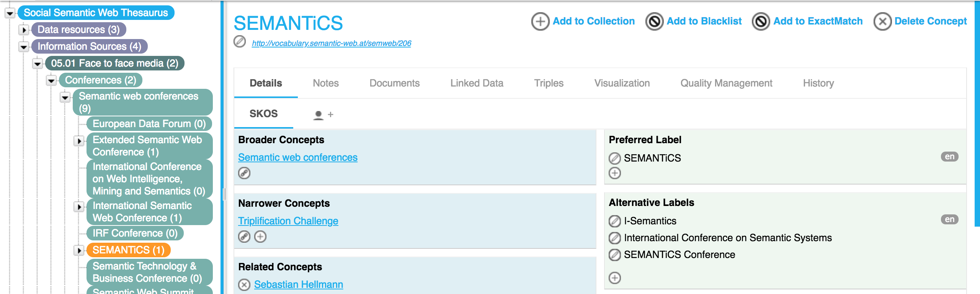This screenshot has width=980, height=294.
Task: Open Semantic web conferences broader concept
Action: [x=298, y=157]
